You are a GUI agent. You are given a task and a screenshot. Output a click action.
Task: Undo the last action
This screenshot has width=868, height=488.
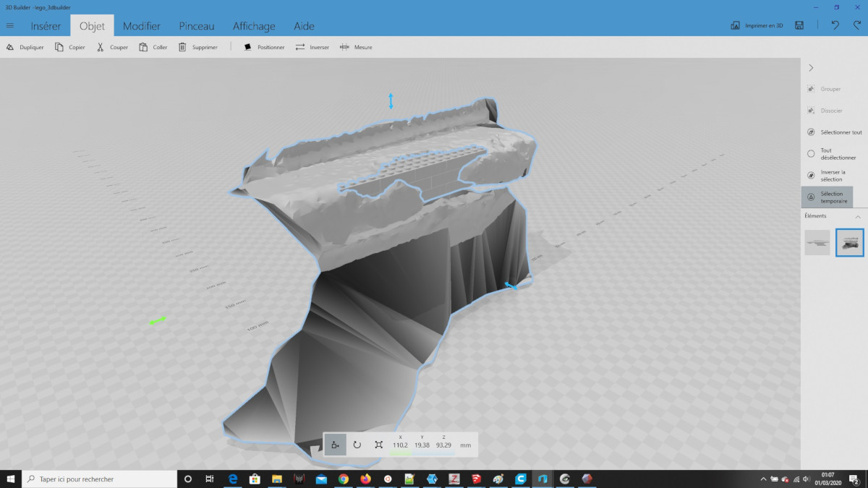pyautogui.click(x=835, y=25)
